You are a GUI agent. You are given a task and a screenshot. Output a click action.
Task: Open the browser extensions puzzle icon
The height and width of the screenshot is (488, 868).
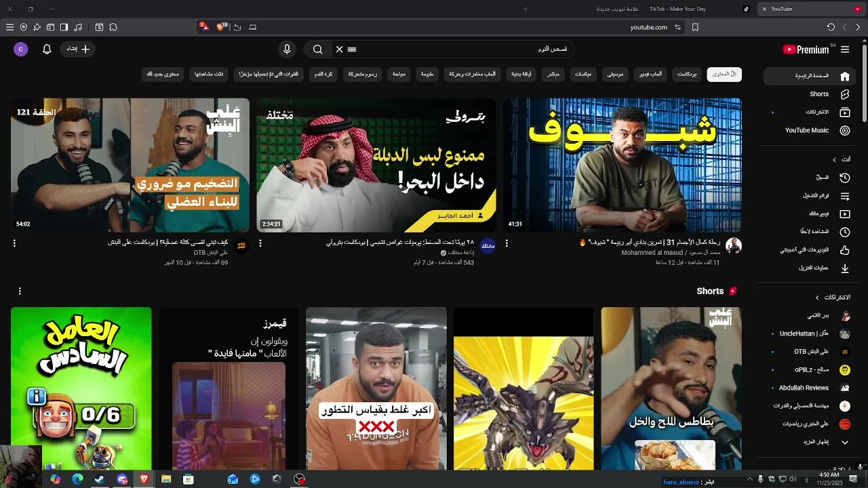coord(113,27)
